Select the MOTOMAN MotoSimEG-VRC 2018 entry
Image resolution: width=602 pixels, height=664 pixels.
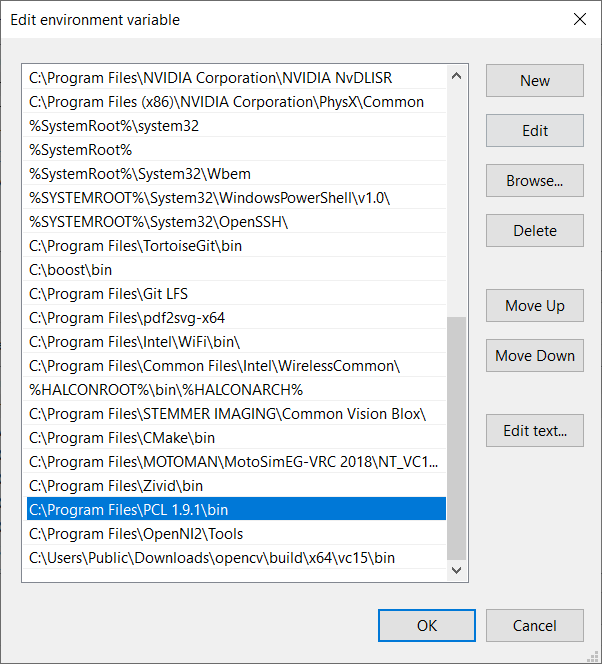click(x=236, y=462)
